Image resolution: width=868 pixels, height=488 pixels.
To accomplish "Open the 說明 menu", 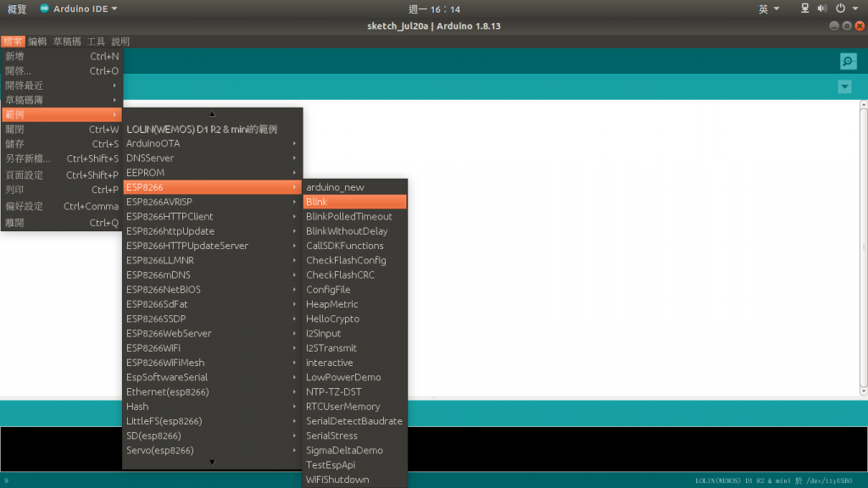I will pos(120,42).
